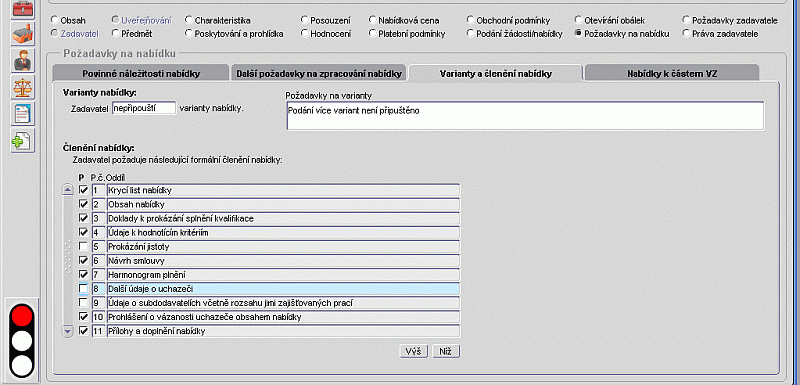Image resolution: width=800 pixels, height=385 pixels.
Task: Click the Výš button
Action: [414, 351]
